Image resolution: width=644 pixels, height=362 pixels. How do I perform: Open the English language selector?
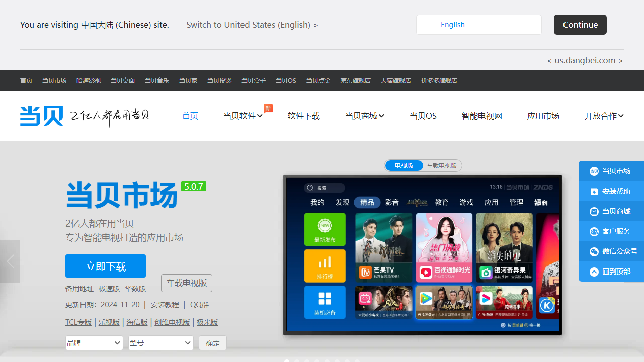[479, 25]
